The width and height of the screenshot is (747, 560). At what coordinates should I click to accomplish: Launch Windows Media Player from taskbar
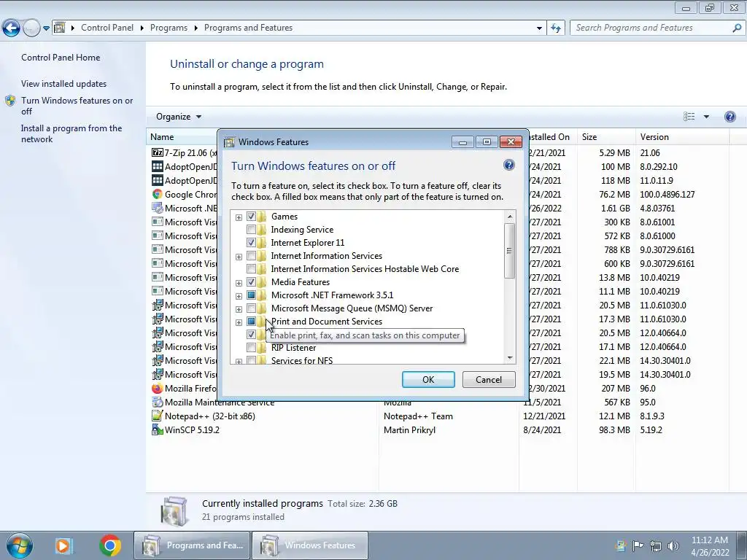[x=63, y=545]
